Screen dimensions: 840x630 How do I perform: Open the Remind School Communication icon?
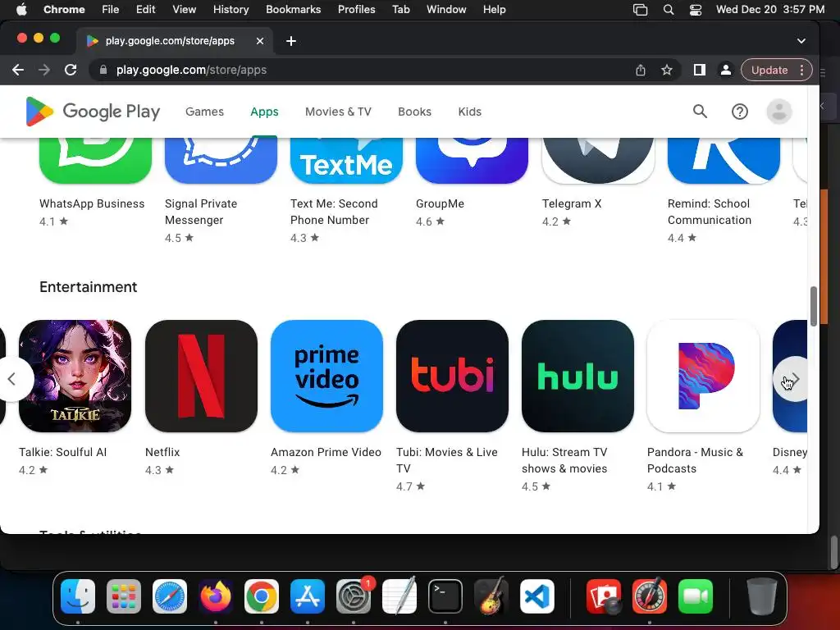pyautogui.click(x=724, y=160)
